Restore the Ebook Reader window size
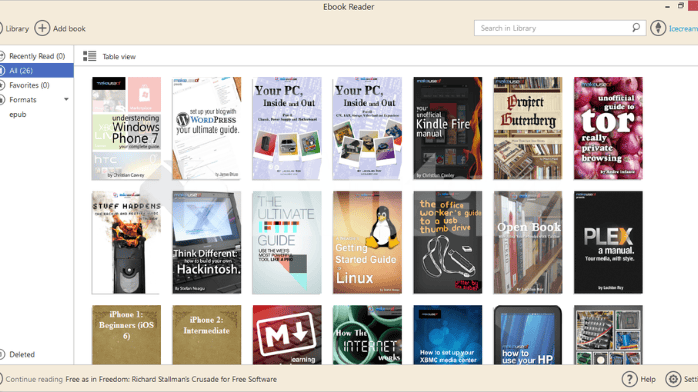 pos(681,6)
